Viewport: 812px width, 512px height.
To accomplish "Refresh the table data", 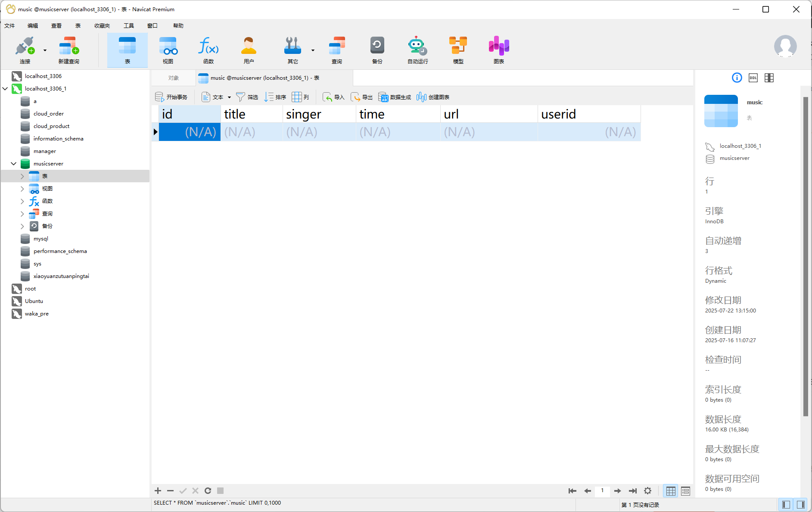I will click(208, 491).
